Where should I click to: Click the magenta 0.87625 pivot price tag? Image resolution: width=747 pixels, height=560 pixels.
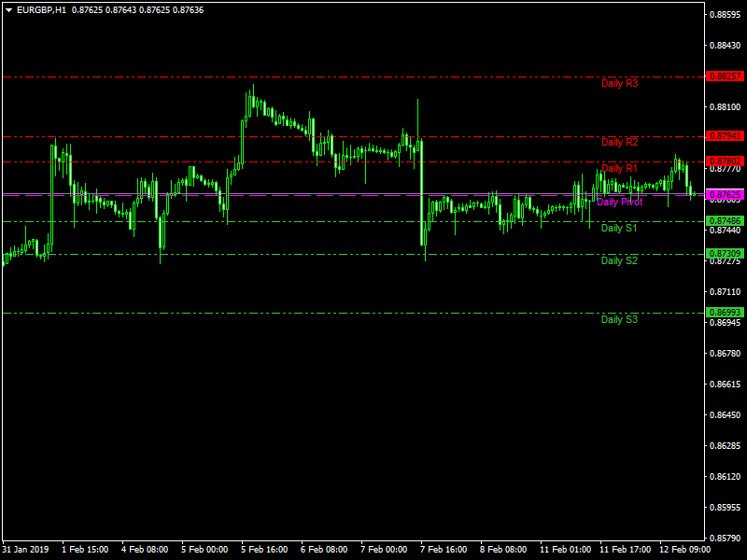click(x=725, y=195)
